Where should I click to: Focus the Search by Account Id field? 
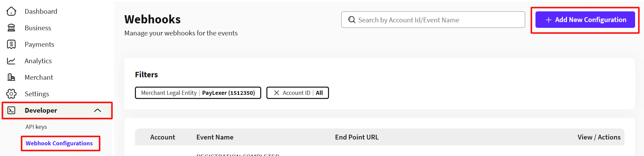[433, 20]
